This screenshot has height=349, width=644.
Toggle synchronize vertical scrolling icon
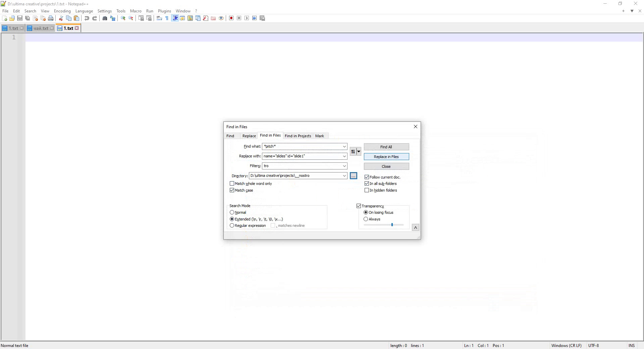click(x=141, y=18)
